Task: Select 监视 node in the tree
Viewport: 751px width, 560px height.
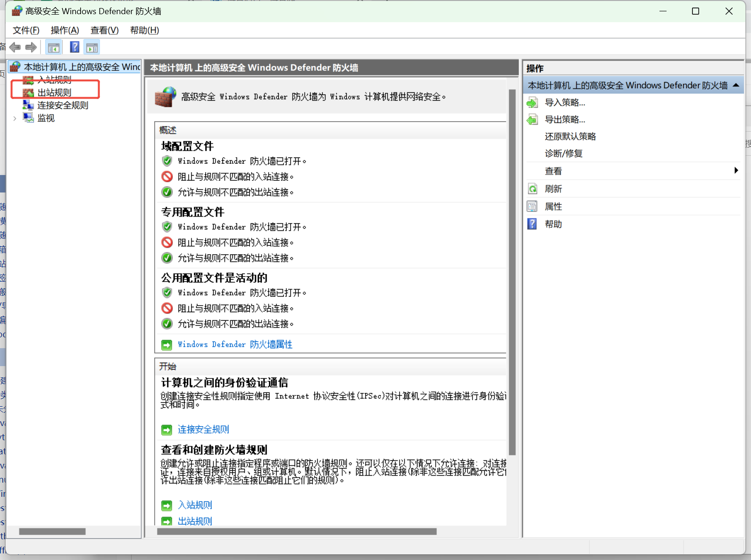Action: (x=46, y=118)
